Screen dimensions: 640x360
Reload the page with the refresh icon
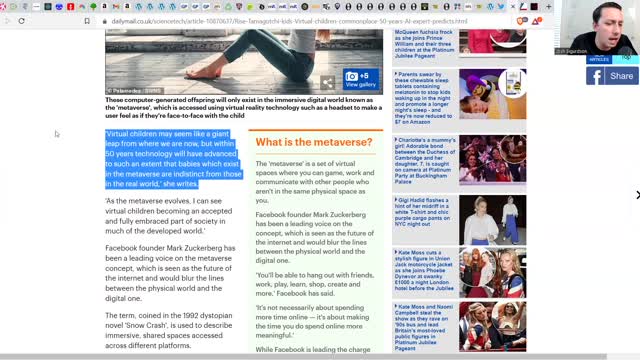(x=22, y=21)
